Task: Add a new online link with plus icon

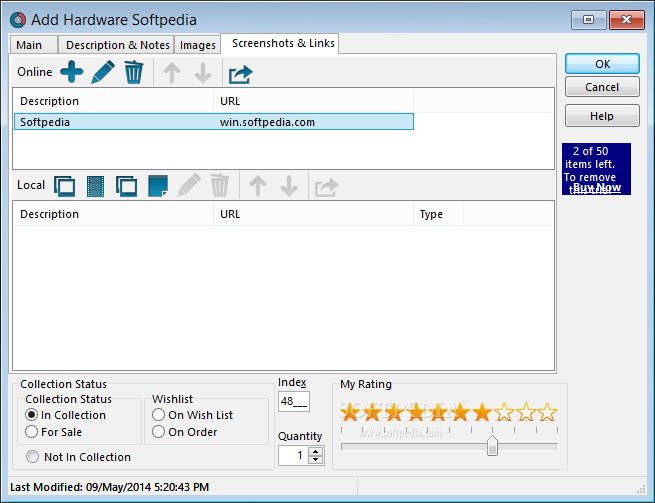Action: click(72, 72)
